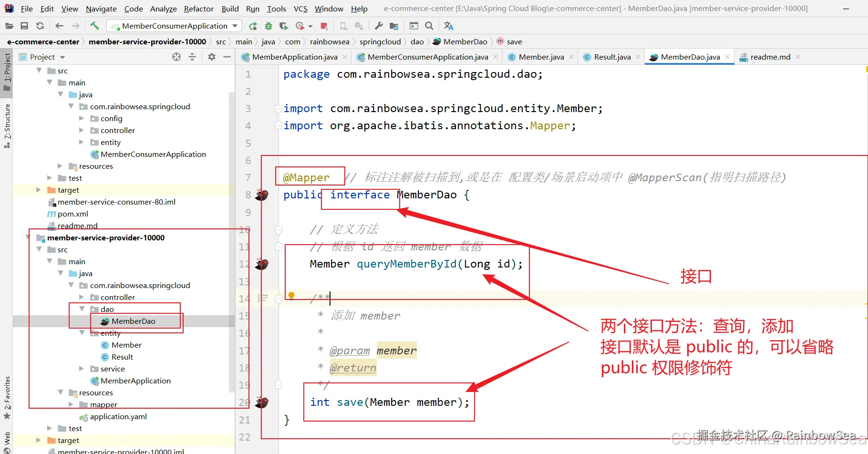868x454 pixels.
Task: Switch to the MemberConsumerApplication.java tab
Action: 428,57
